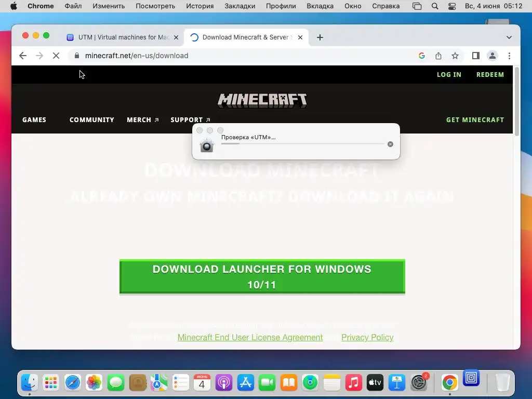The image size is (532, 399).
Task: Open the Minecraft End User License Agreement
Action: (x=250, y=337)
